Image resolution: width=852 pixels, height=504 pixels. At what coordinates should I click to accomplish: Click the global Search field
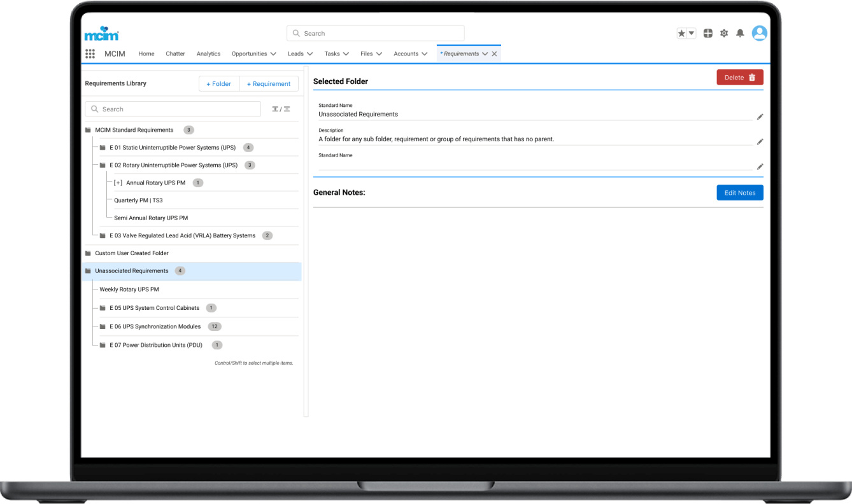[x=376, y=33]
